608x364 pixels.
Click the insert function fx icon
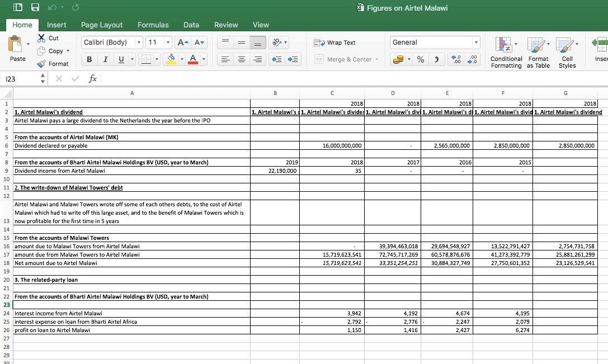(92, 79)
